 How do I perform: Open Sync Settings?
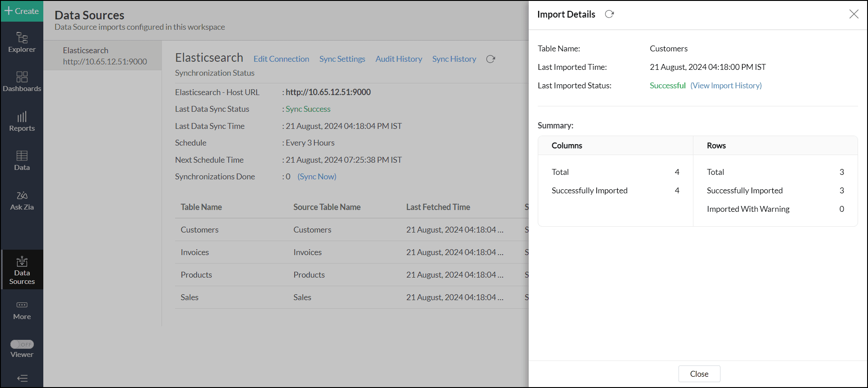tap(342, 59)
